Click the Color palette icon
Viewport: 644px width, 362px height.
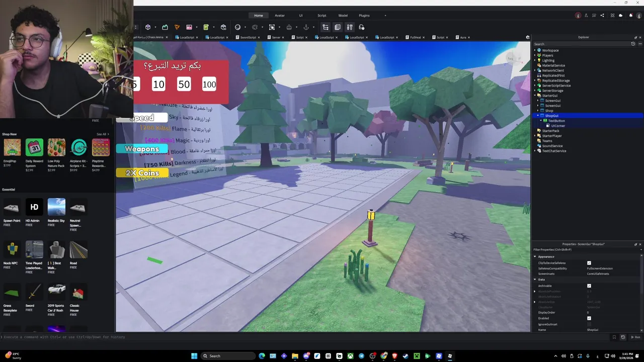point(255,27)
